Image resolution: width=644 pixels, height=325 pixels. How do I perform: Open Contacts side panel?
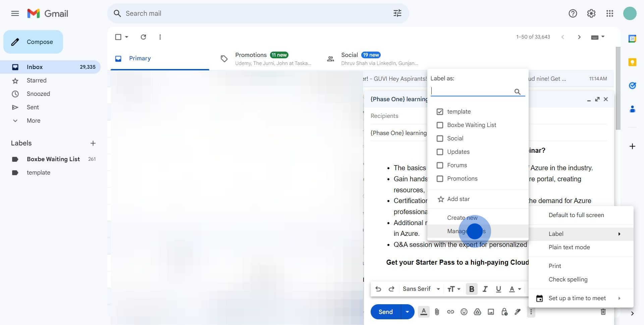pyautogui.click(x=632, y=109)
